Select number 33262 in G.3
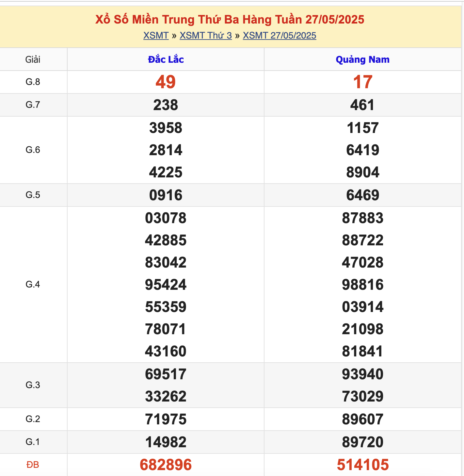The height and width of the screenshot is (476, 464). coord(166,396)
